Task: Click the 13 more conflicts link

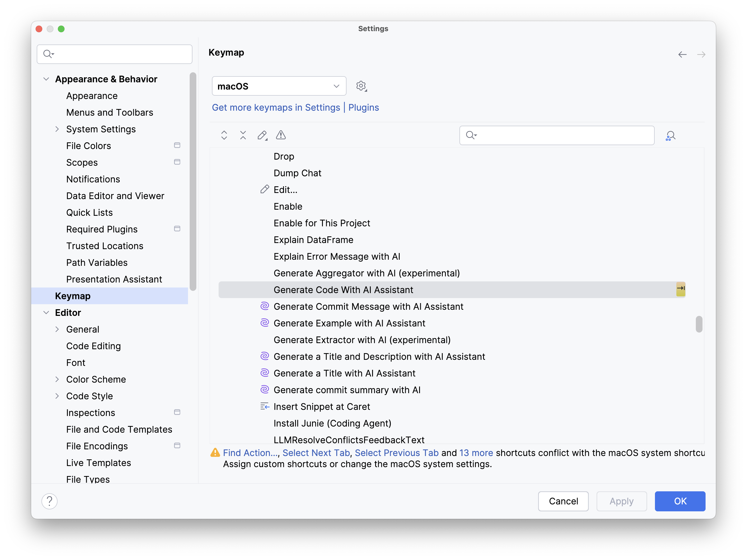Action: [x=476, y=453]
